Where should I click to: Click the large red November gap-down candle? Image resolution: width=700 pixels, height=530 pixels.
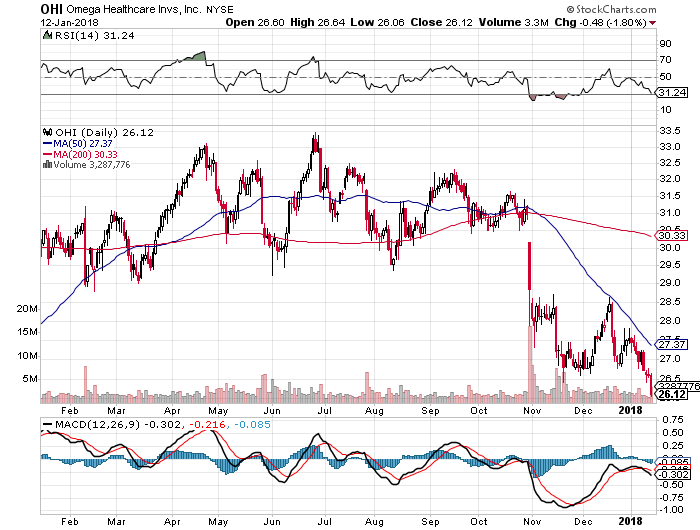[529, 266]
